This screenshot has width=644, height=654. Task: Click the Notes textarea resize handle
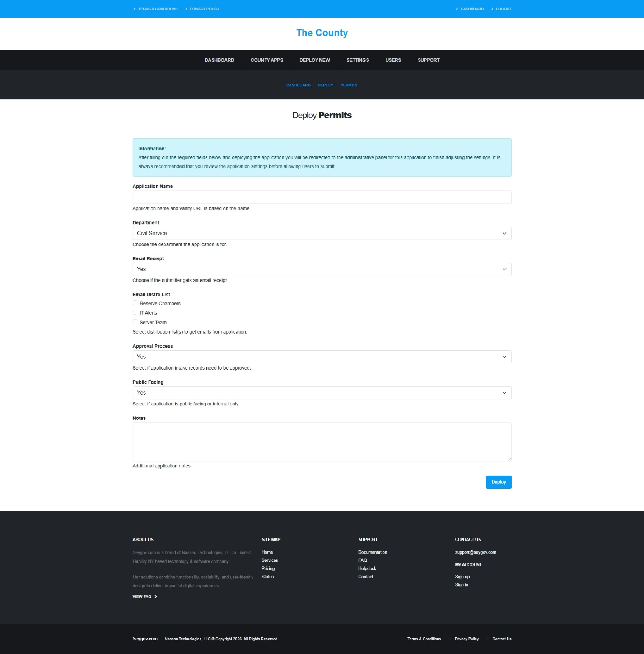click(509, 459)
